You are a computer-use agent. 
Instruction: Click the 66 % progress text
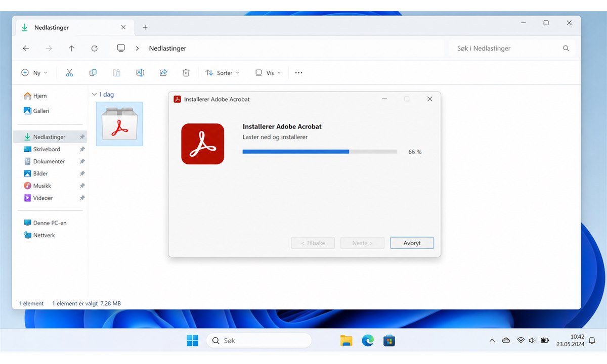pyautogui.click(x=415, y=152)
